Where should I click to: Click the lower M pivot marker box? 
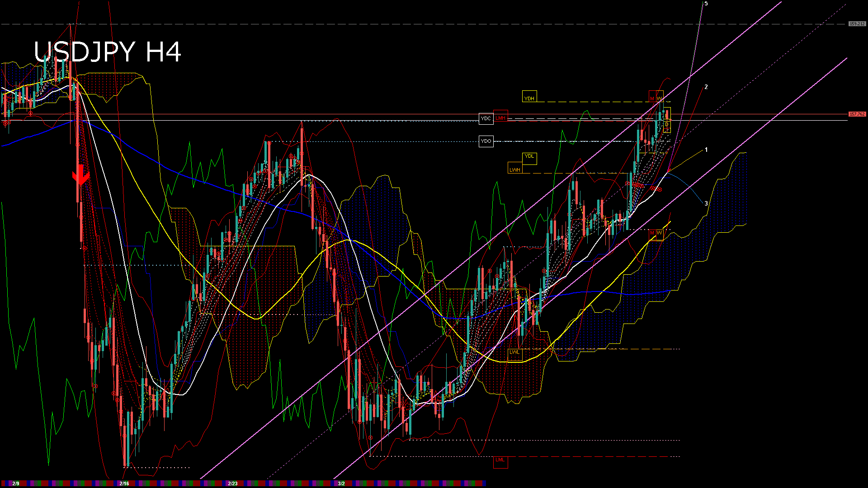click(651, 234)
